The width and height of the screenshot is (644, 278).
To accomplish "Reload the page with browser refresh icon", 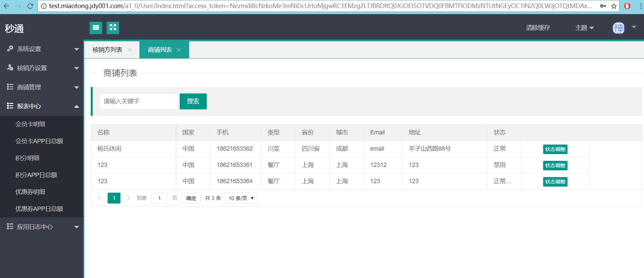I will [30, 6].
